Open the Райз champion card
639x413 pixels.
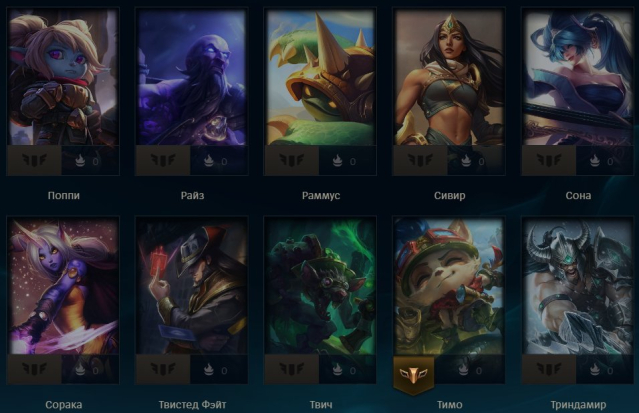192,77
